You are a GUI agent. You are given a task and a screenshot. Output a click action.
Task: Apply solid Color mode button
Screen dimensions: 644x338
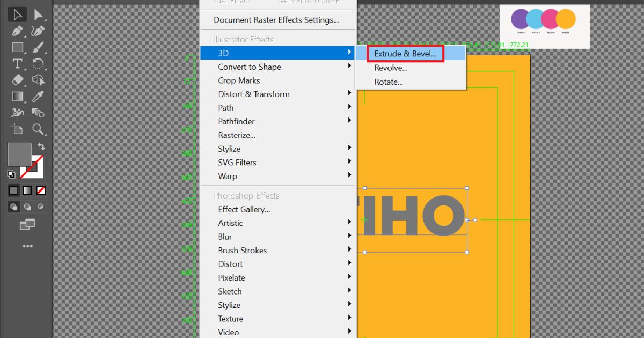(x=14, y=190)
